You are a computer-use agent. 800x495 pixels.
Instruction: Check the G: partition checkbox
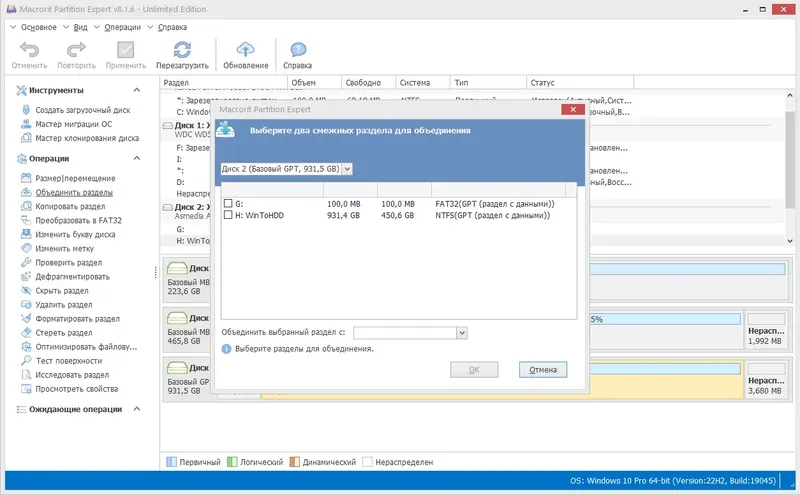click(x=228, y=203)
